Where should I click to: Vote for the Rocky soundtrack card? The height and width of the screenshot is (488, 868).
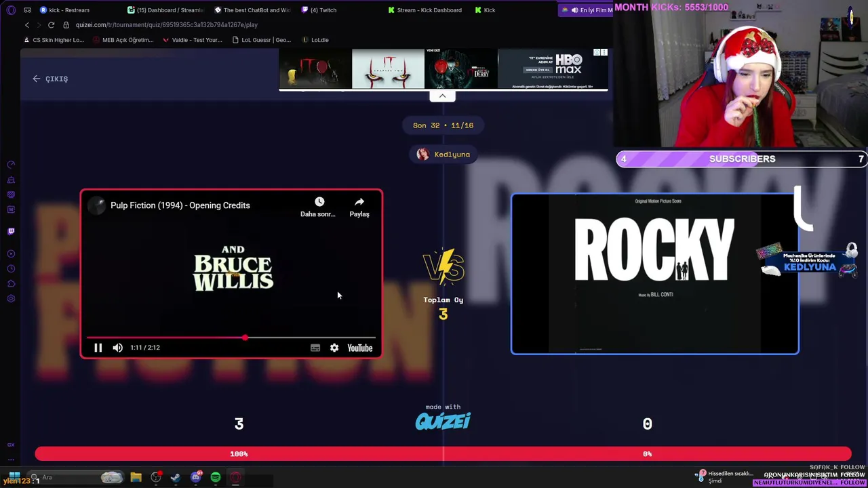[655, 274]
